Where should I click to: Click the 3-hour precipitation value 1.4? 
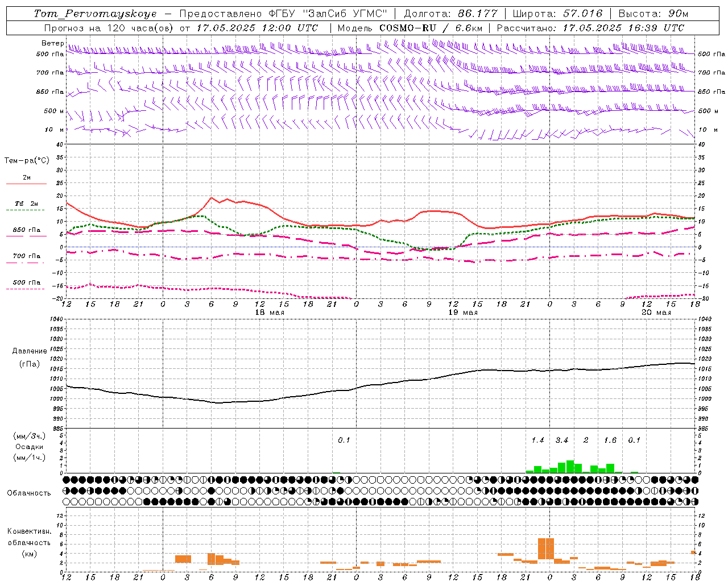pos(537,440)
